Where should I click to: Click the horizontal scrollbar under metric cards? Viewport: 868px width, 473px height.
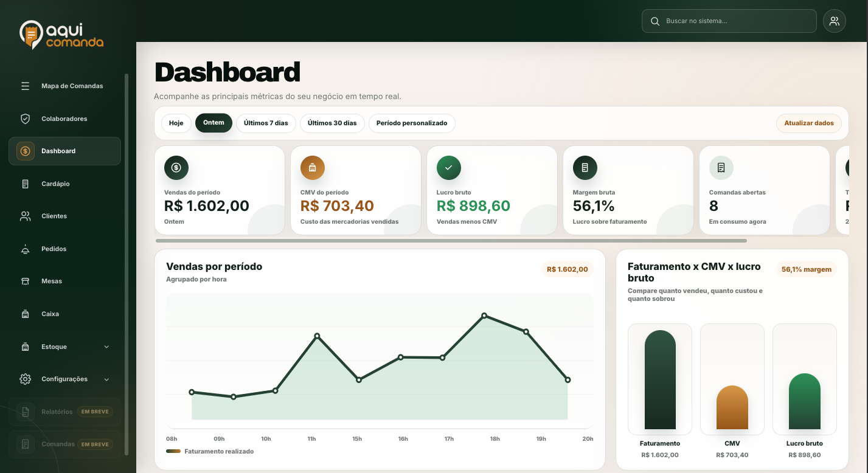pos(451,241)
